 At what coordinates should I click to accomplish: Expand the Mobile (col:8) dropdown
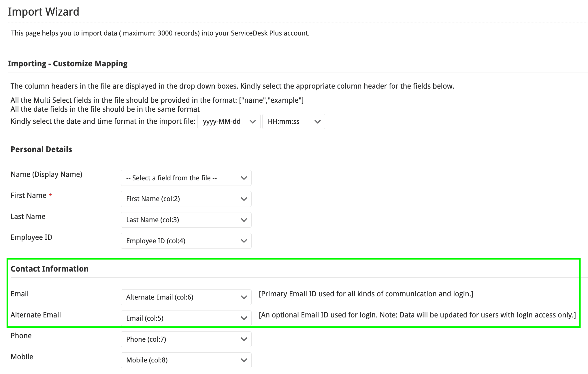pos(186,360)
